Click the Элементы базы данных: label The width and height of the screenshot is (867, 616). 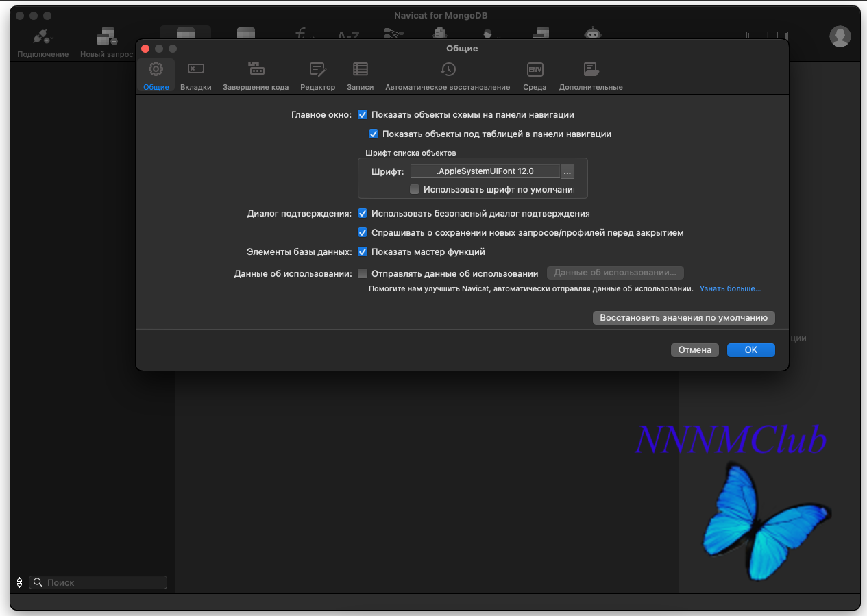[x=300, y=252]
